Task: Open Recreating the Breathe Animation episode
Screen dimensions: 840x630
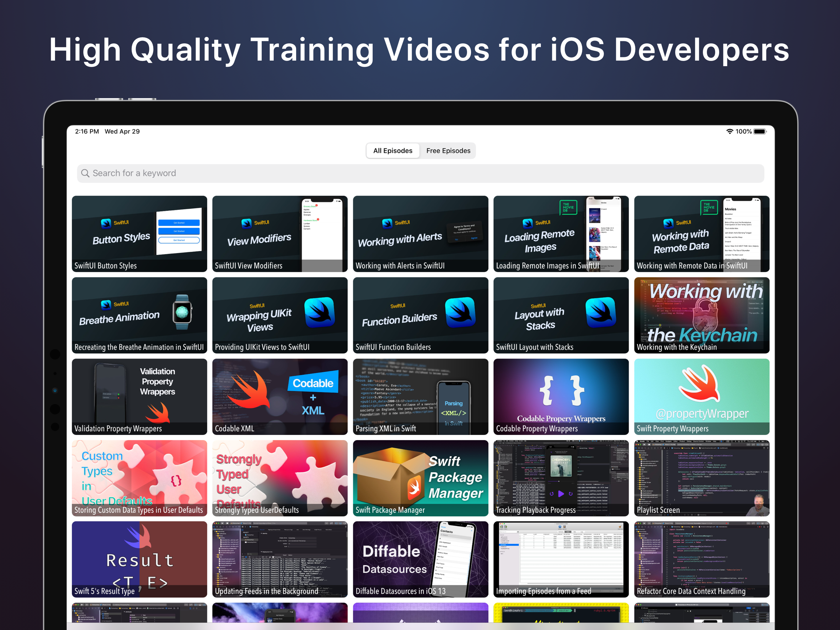Action: [139, 315]
